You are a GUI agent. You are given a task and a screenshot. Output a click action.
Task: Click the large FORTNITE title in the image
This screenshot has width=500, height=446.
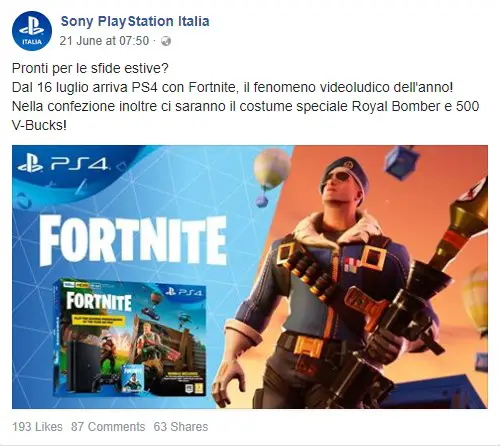(133, 240)
